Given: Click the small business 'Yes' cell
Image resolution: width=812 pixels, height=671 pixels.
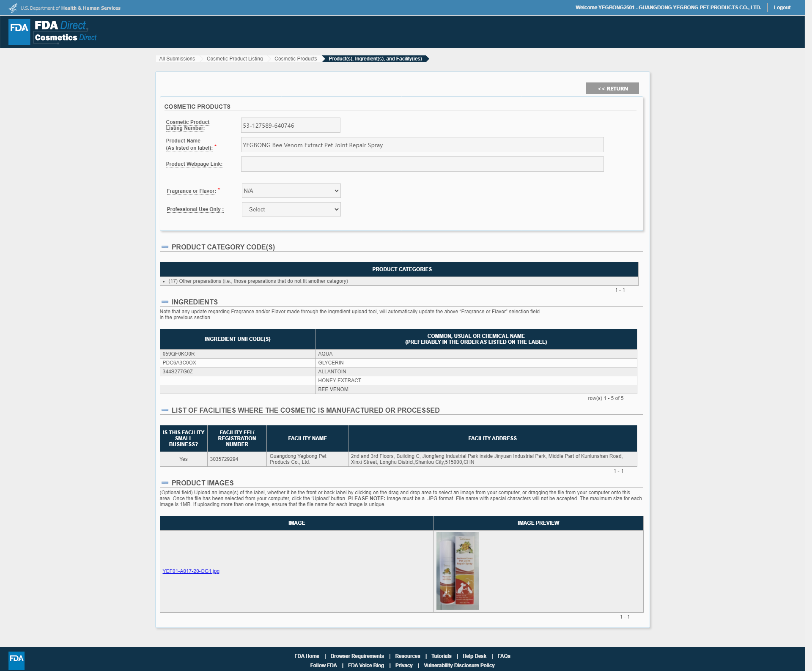Looking at the screenshot, I should pyautogui.click(x=184, y=459).
